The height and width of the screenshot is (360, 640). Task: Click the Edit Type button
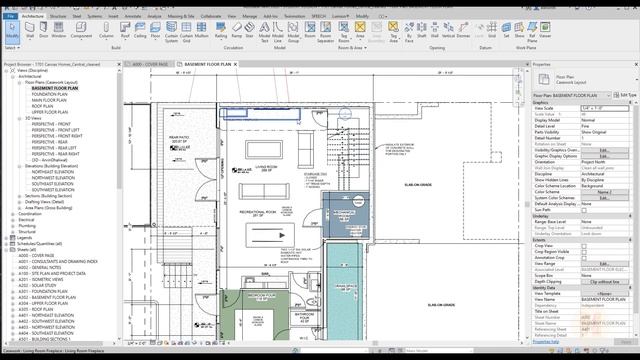coord(625,95)
